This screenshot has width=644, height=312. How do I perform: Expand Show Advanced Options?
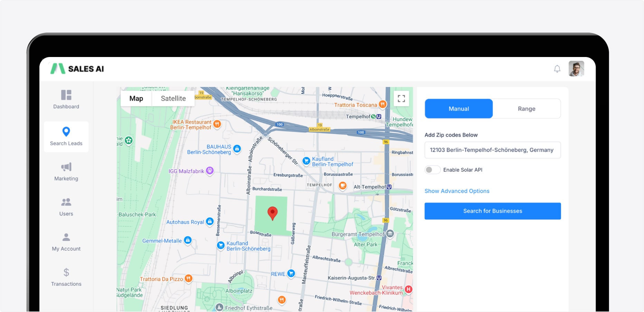[457, 191]
